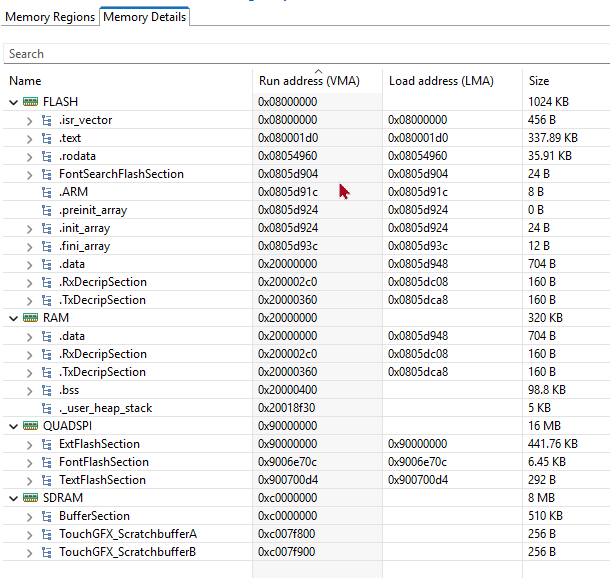The width and height of the screenshot is (610, 578).
Task: Switch to the Memory Regions tab
Action: [50, 17]
